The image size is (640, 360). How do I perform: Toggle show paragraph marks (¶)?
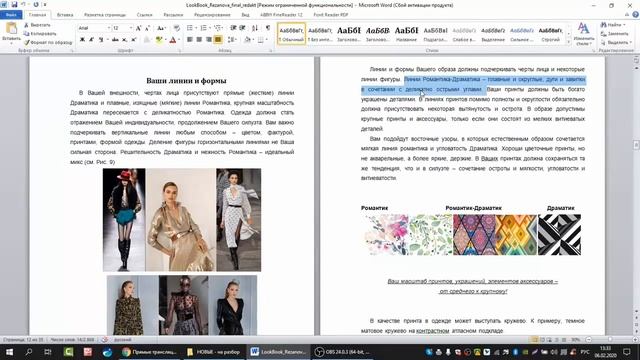[268, 28]
